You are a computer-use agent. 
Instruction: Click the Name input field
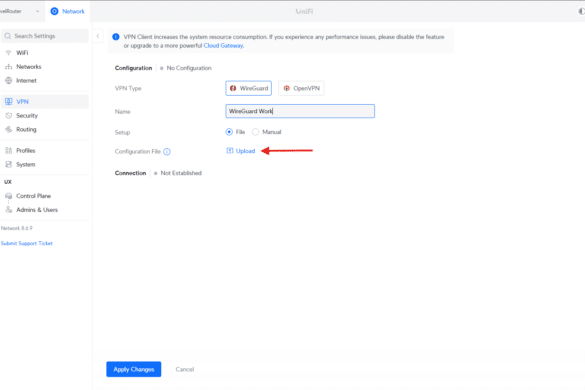(x=300, y=111)
